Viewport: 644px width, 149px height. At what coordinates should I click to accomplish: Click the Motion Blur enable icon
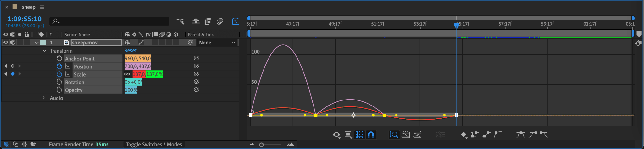click(x=220, y=21)
